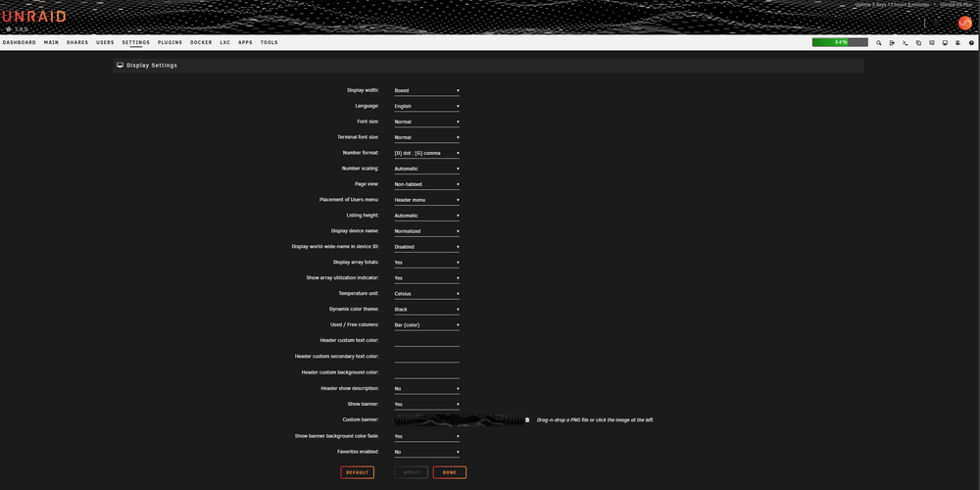Go to the Plugins menu
The height and width of the screenshot is (490, 980).
(170, 42)
